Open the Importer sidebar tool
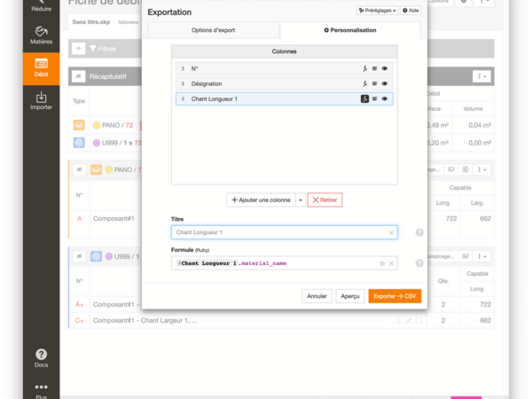 (x=41, y=100)
